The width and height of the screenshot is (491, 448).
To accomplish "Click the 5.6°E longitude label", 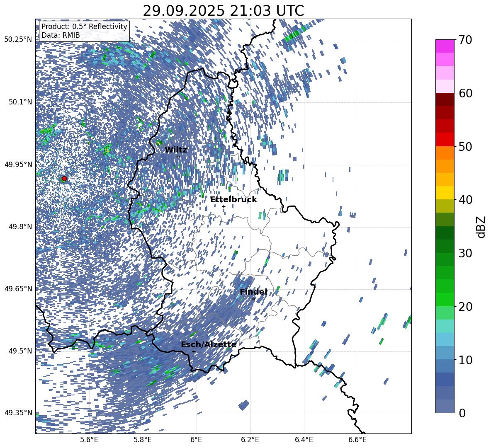I will pos(89,440).
